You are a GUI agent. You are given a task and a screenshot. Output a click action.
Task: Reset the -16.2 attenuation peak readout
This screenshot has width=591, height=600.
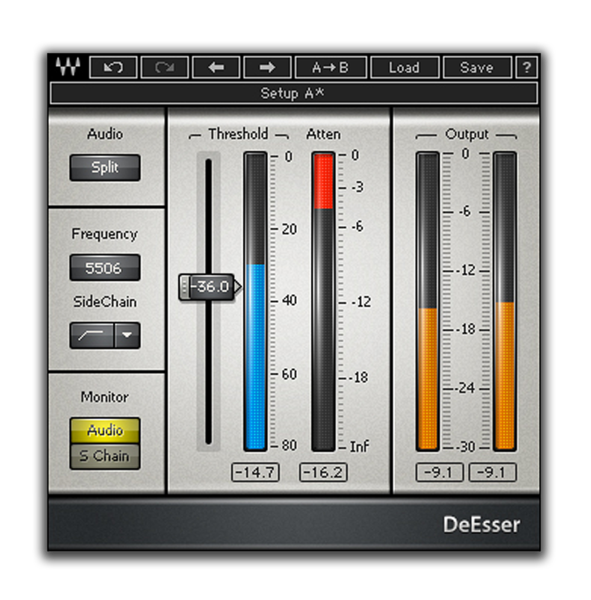pos(323,472)
